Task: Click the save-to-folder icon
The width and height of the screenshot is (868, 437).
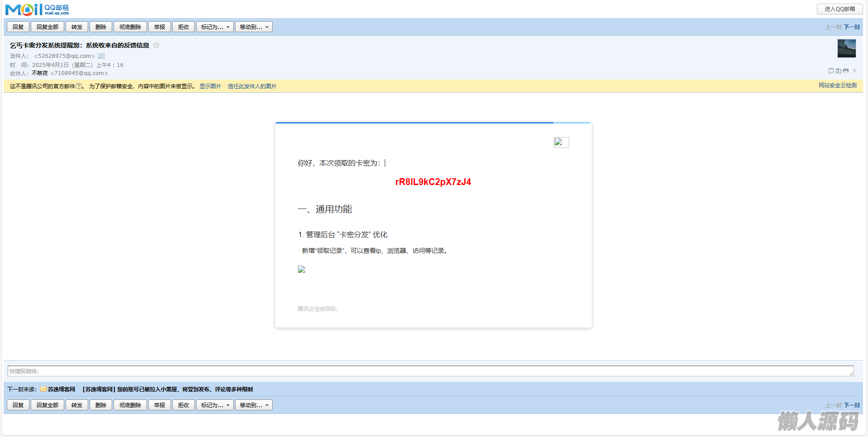Action: [x=839, y=71]
